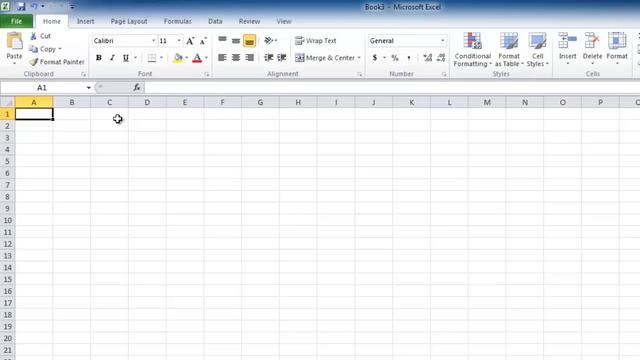Viewport: 640px width, 360px height.
Task: Open Number dialog launcher
Action: tap(444, 74)
